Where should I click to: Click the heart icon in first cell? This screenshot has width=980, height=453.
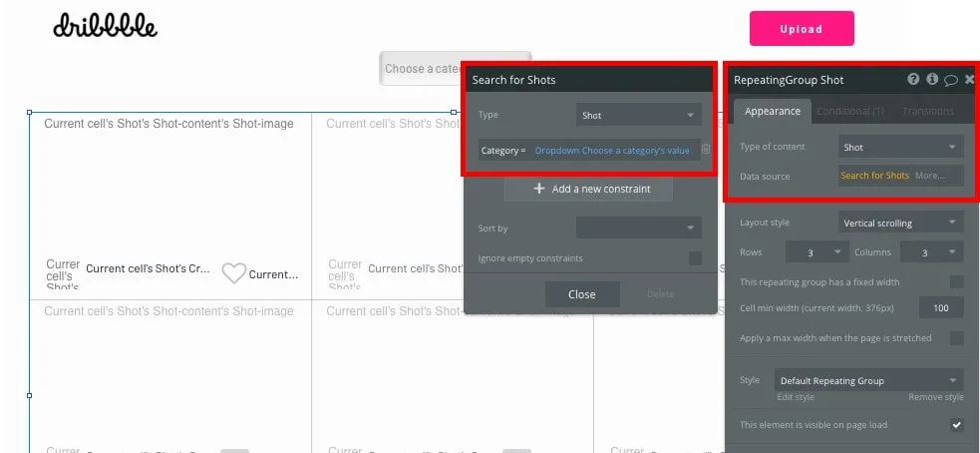tap(233, 273)
